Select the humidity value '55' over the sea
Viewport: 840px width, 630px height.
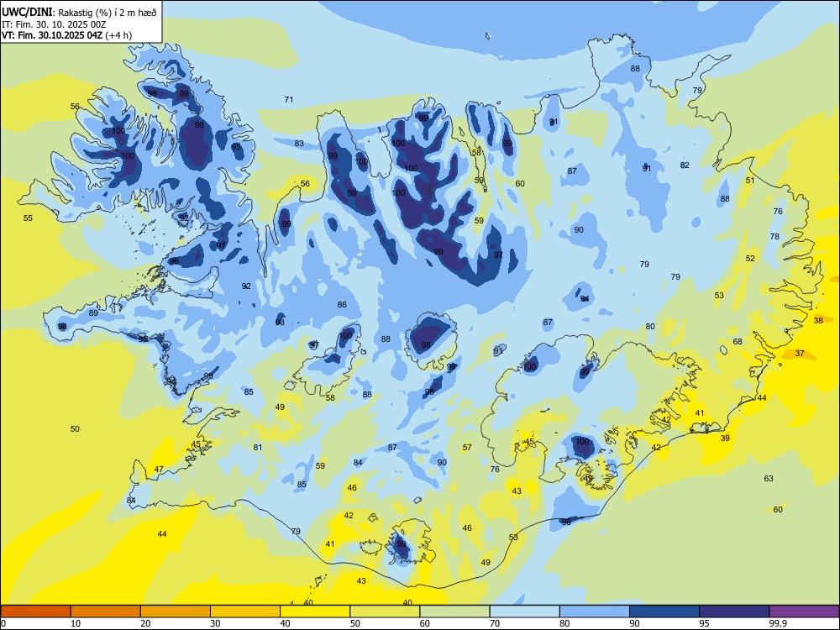pyautogui.click(x=28, y=218)
